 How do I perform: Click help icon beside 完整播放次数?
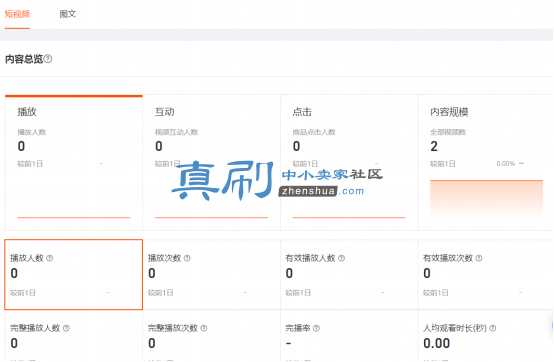[x=204, y=328]
